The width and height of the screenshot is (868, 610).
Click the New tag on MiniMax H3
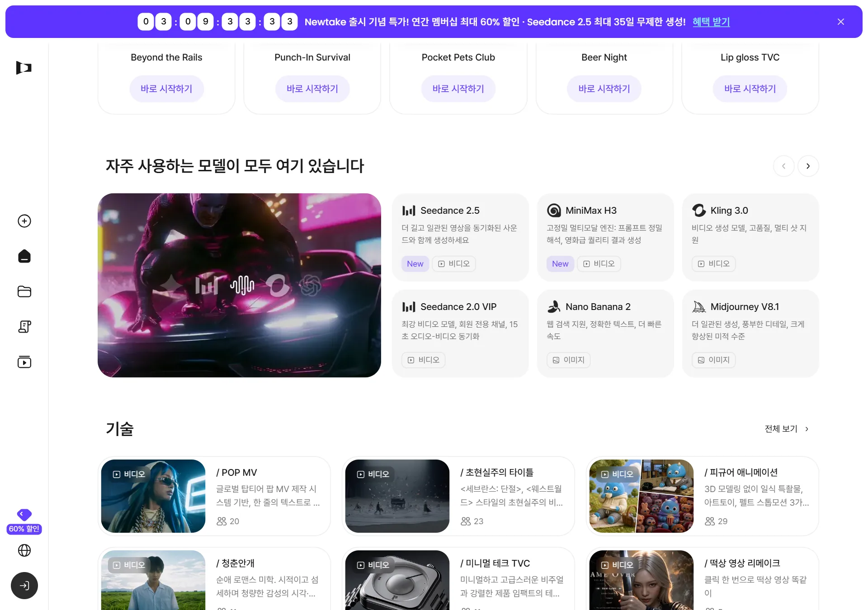[560, 264]
